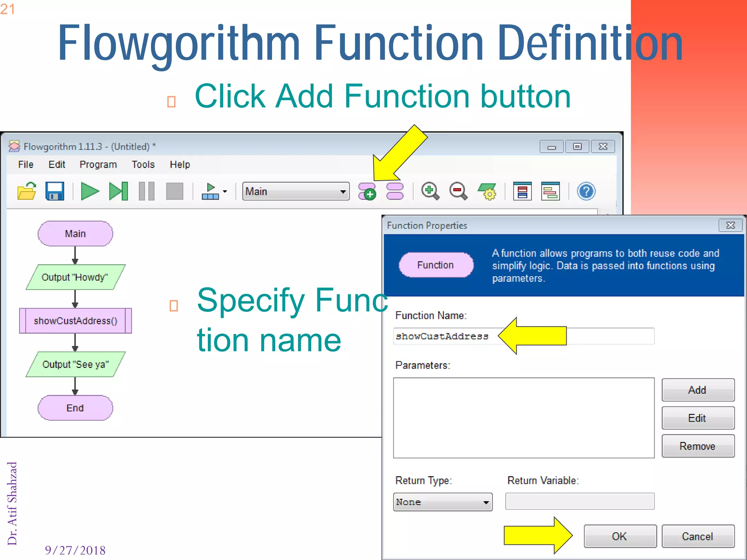Click the Pause execution icon
The image size is (747, 560).
point(147,191)
